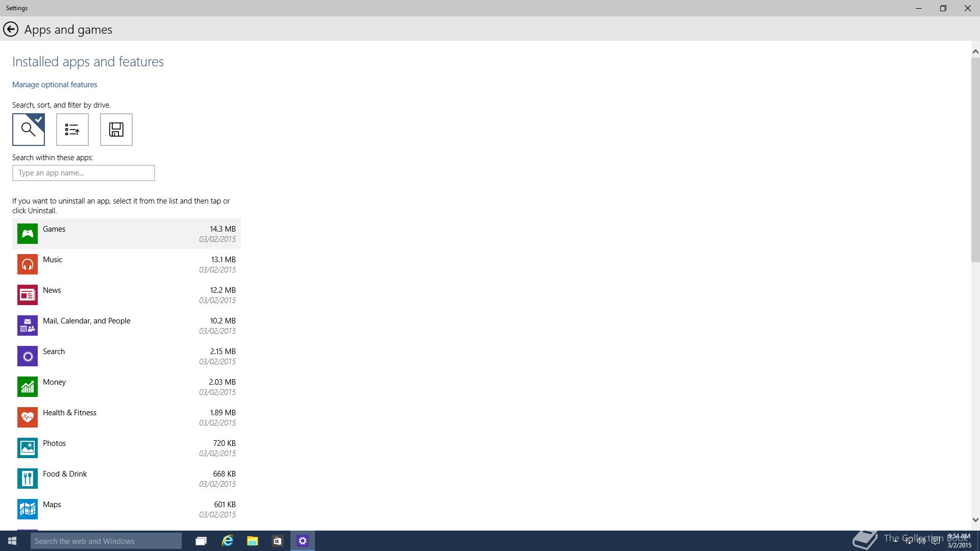Click the News app icon
This screenshot has height=551, width=980.
tap(28, 295)
